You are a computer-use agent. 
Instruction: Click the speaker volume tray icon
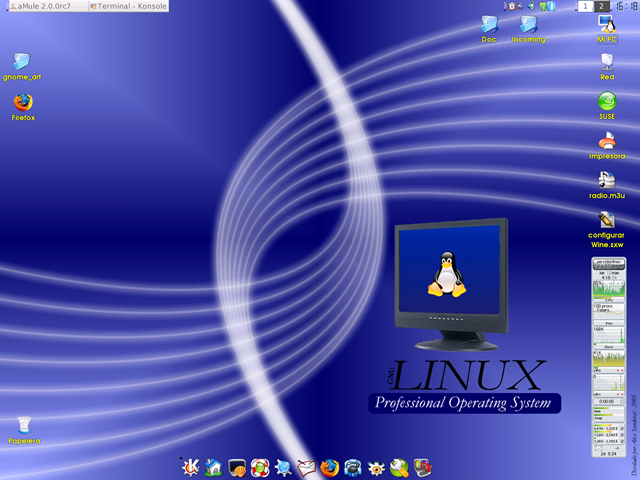pos(531,6)
